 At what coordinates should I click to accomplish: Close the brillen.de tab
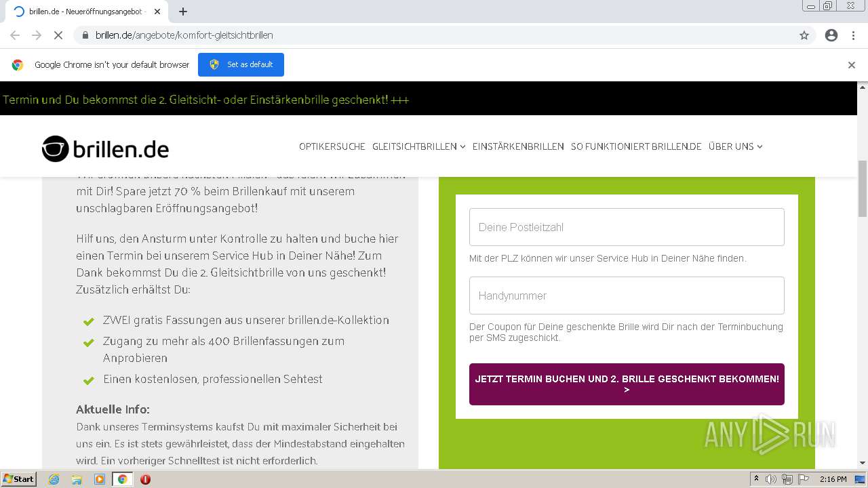point(157,12)
